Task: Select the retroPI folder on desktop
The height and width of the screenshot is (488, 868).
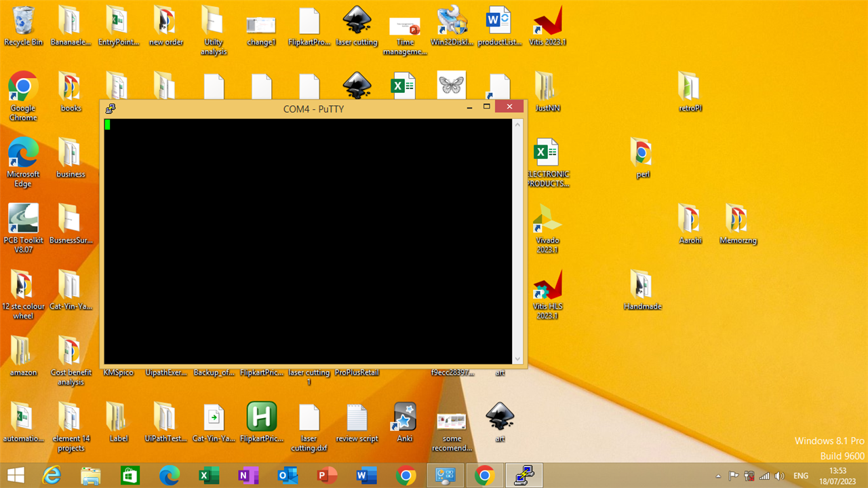Action: (x=690, y=88)
